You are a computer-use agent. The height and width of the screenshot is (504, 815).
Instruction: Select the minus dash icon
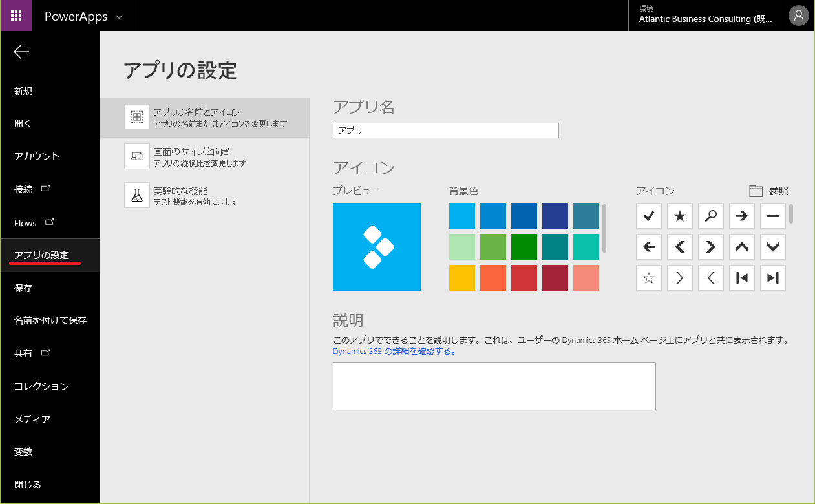tap(773, 216)
